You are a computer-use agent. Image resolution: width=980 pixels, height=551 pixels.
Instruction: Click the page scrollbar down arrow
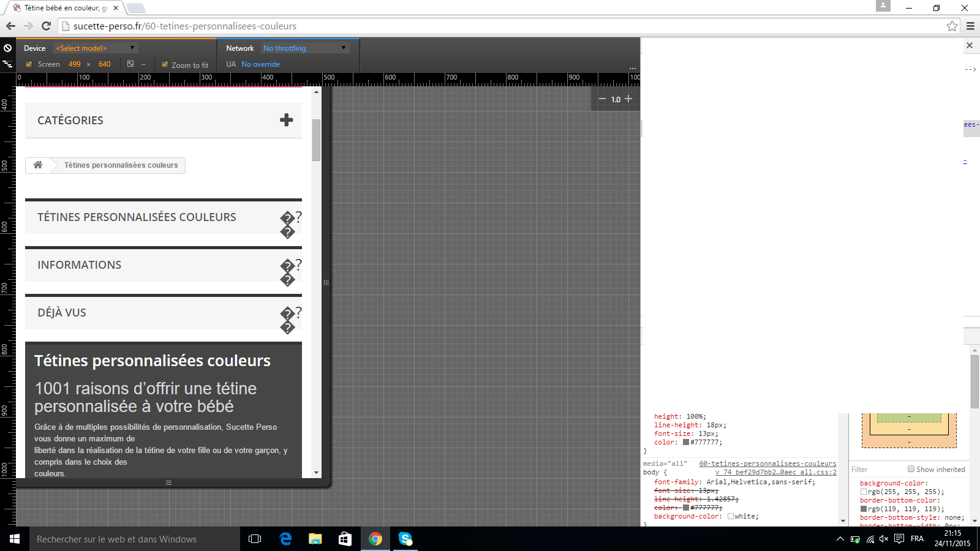pyautogui.click(x=316, y=473)
